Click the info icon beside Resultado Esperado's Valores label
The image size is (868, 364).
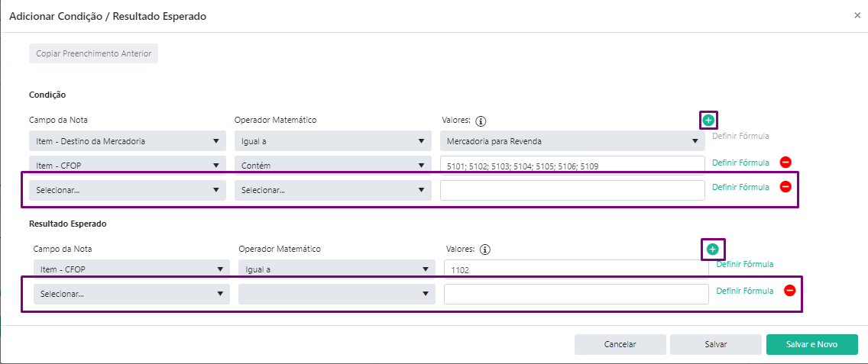pos(485,250)
